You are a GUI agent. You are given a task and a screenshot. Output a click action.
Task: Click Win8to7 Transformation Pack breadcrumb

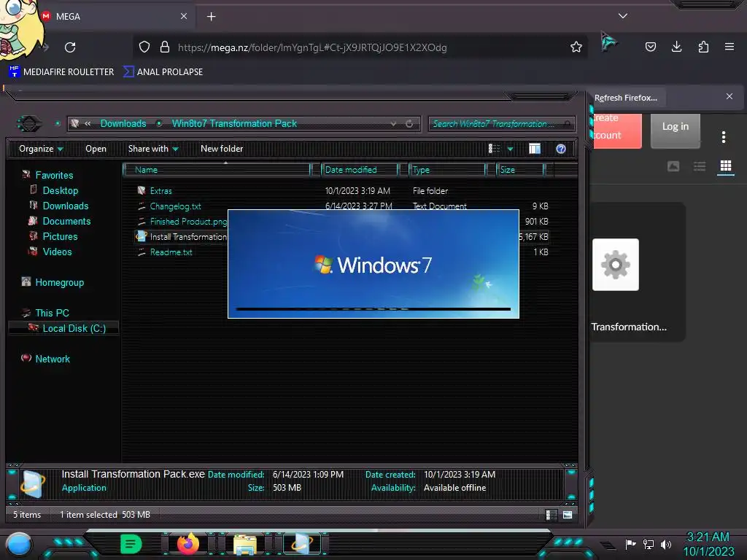234,124
